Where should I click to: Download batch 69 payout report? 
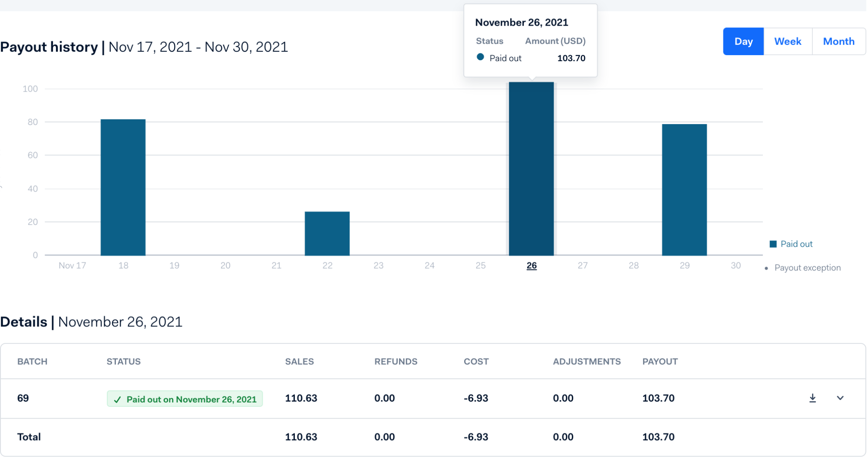pyautogui.click(x=813, y=398)
